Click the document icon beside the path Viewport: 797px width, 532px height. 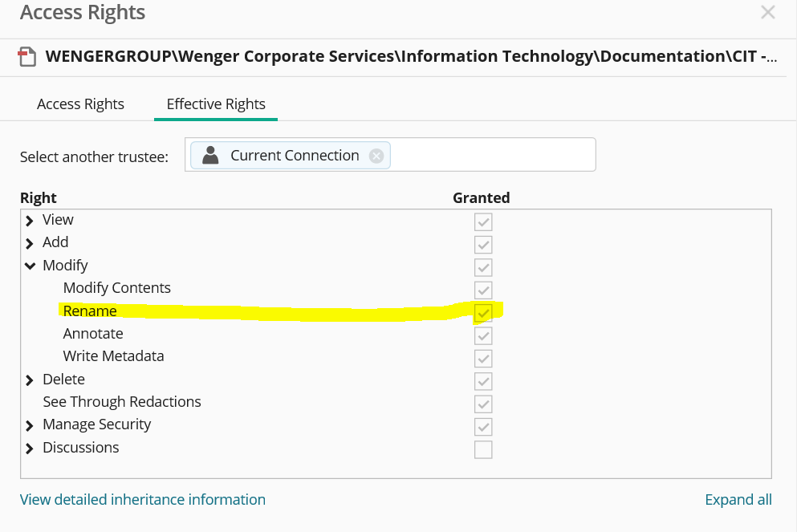28,56
